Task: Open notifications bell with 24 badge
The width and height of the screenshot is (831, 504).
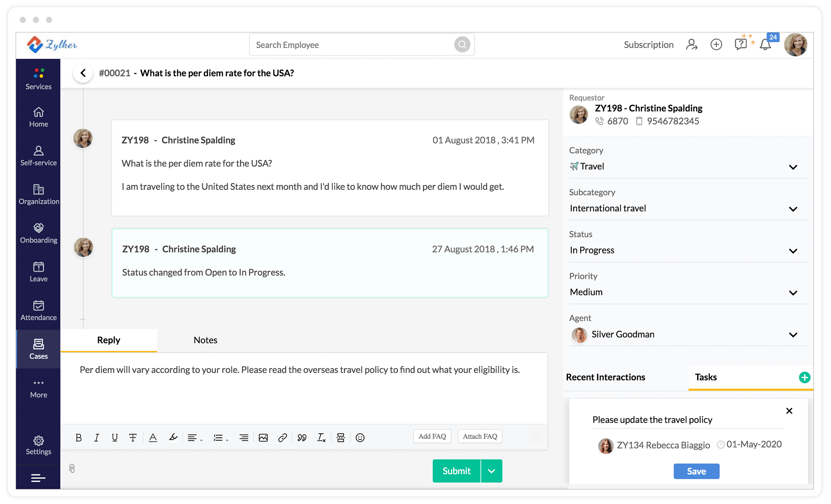Action: [x=765, y=44]
